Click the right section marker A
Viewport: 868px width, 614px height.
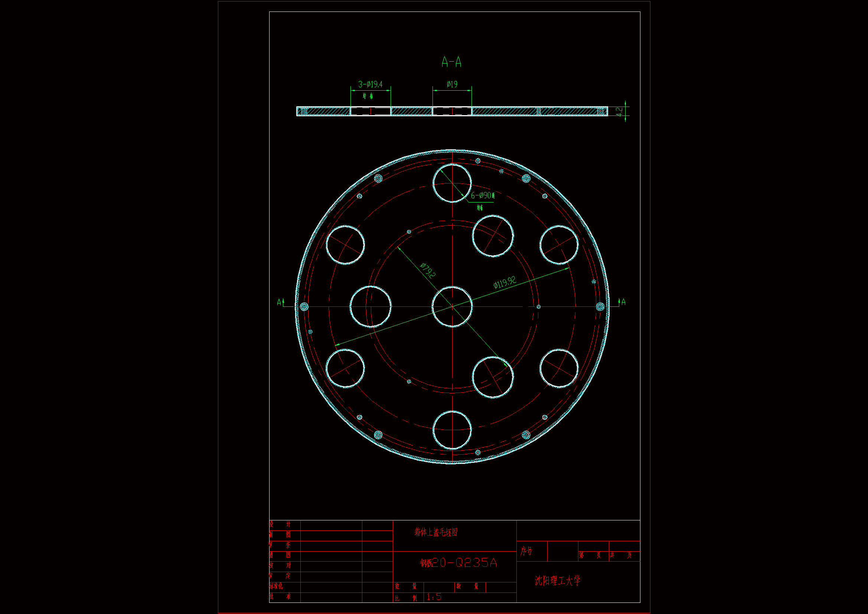point(623,302)
